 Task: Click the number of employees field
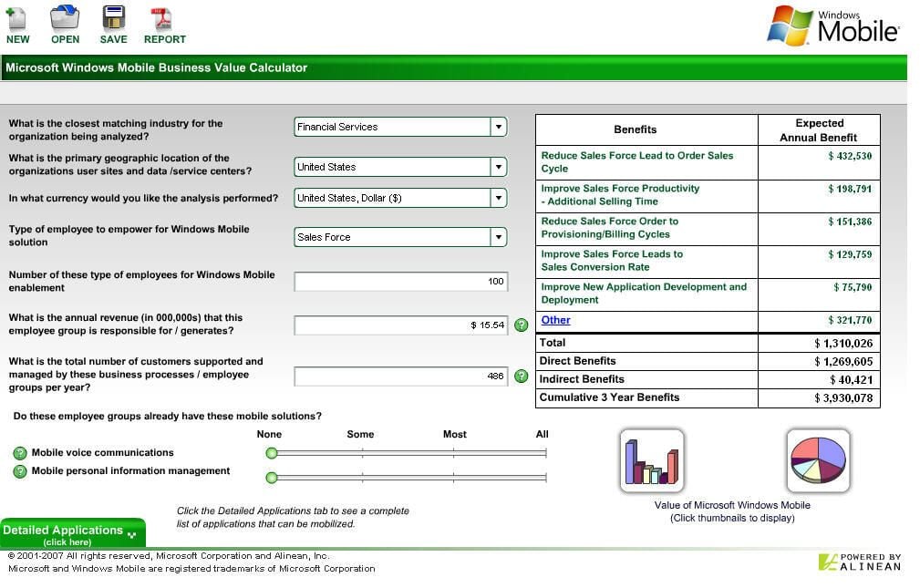401,281
